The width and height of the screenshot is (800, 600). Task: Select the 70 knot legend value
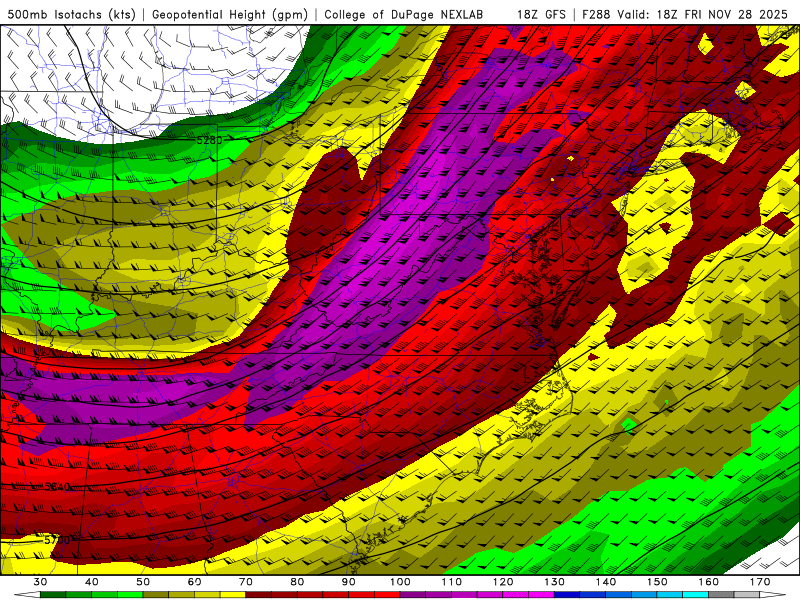(246, 582)
